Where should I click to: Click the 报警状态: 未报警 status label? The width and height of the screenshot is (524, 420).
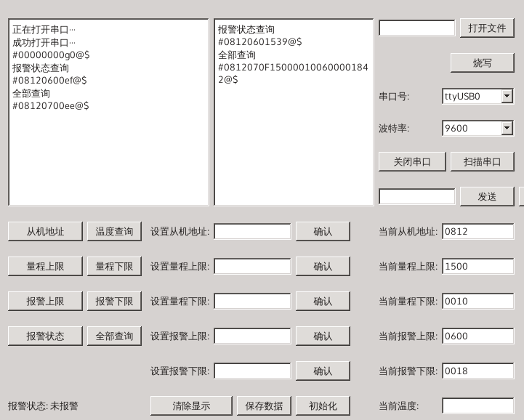[43, 406]
